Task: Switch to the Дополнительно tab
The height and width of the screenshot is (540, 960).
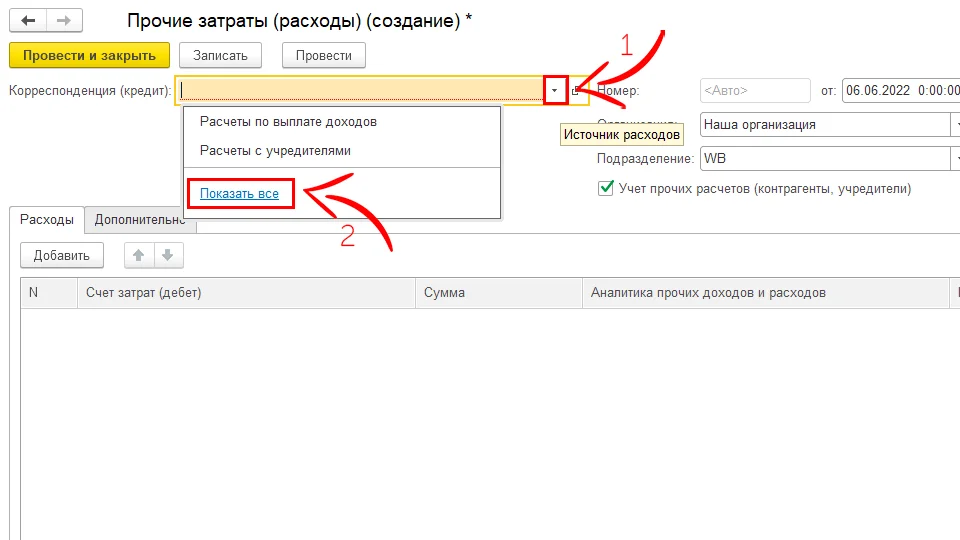Action: coord(139,220)
